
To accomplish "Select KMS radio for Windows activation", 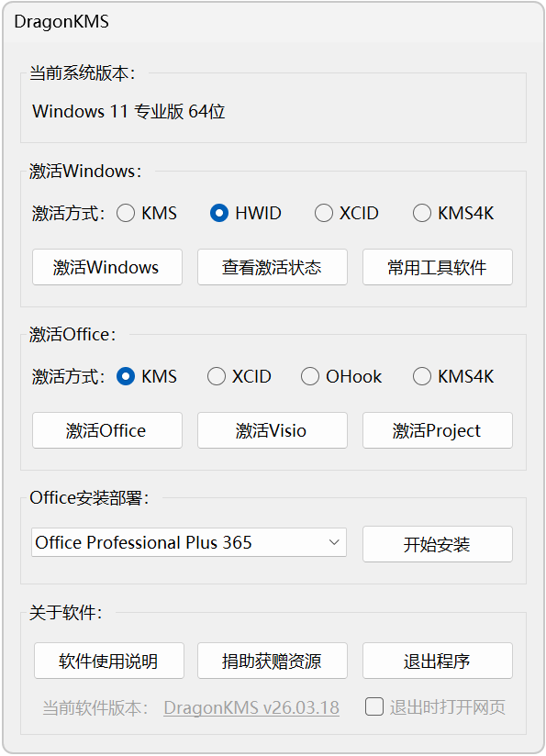I will tap(126, 213).
